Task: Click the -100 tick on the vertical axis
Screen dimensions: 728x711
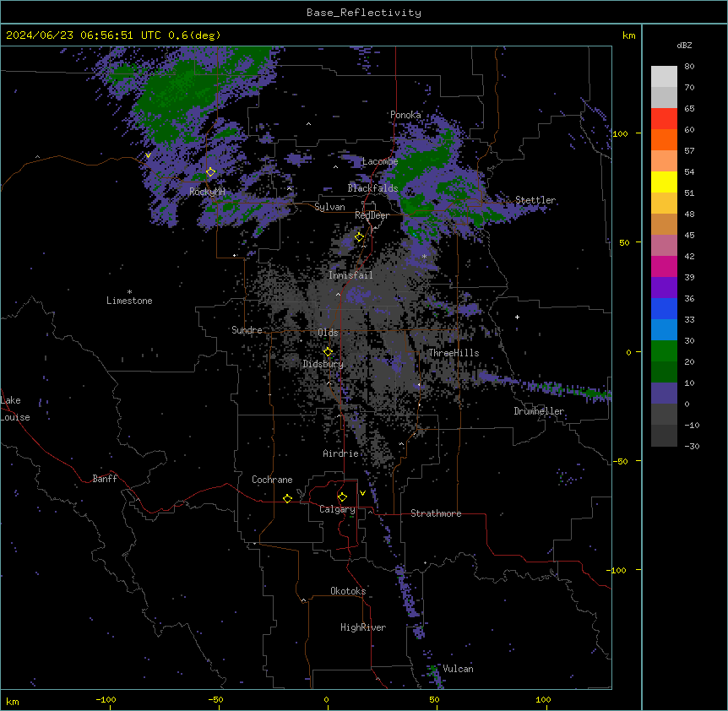Action: click(617, 570)
